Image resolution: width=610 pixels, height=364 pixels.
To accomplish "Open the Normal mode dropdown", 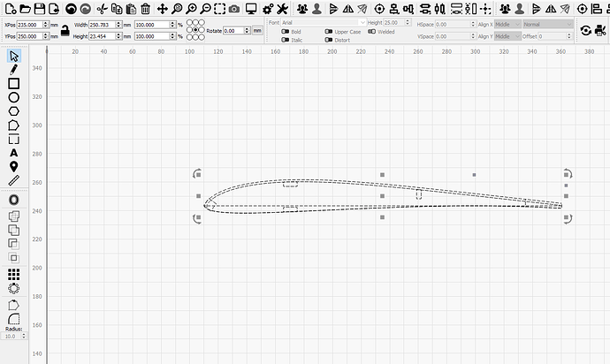I will pos(548,25).
